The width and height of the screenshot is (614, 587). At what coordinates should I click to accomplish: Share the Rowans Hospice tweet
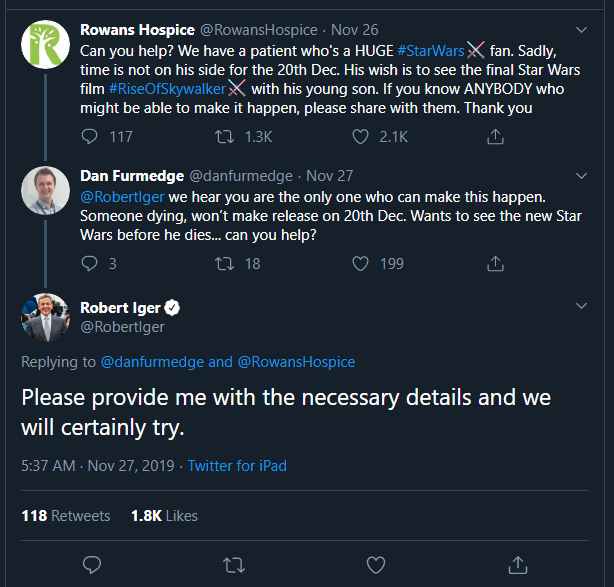tap(494, 136)
